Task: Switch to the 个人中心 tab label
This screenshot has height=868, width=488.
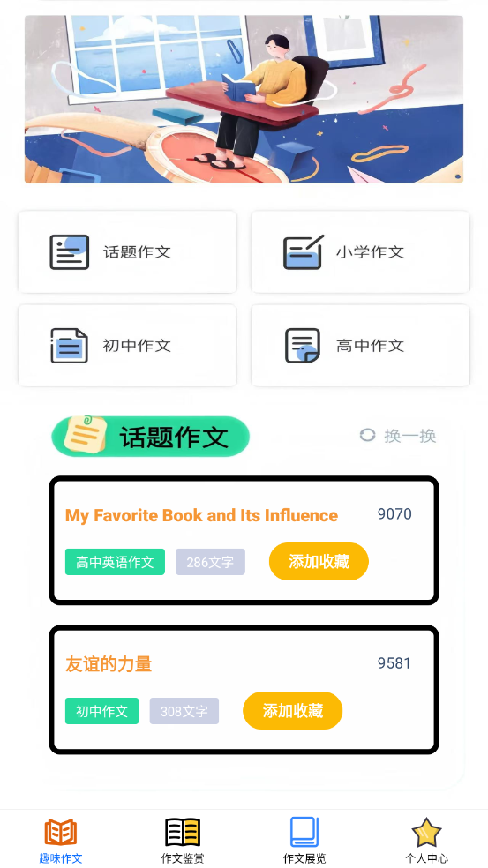Action: pyautogui.click(x=426, y=858)
